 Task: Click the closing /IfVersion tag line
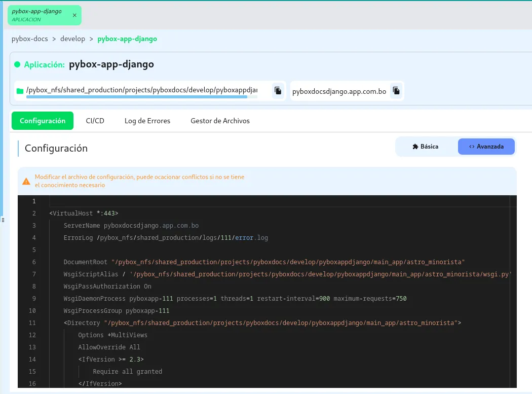pos(100,383)
